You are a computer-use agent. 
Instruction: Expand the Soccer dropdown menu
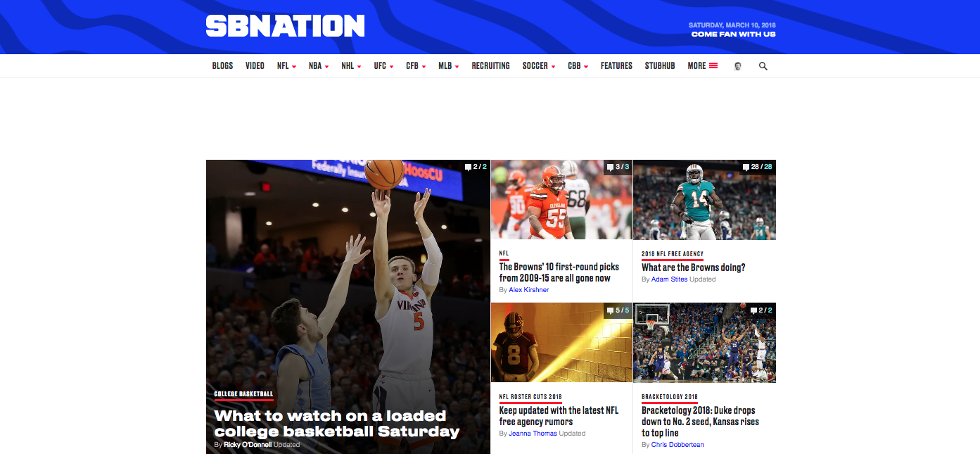pos(538,65)
